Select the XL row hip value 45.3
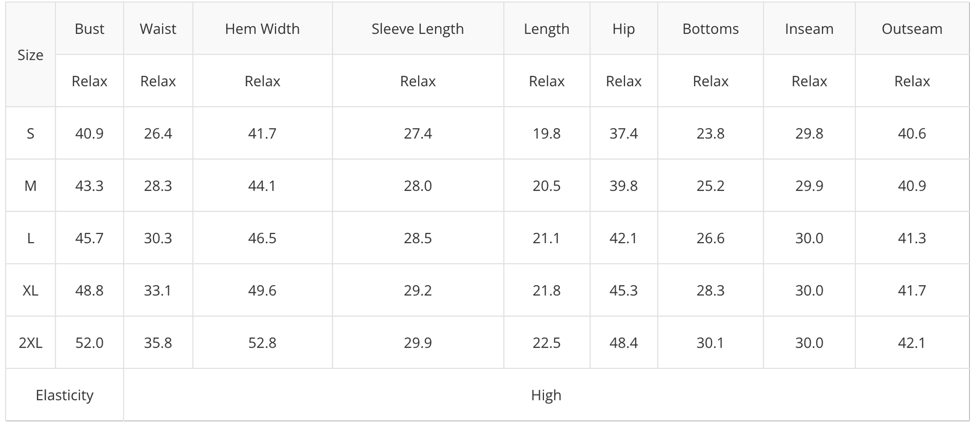 tap(623, 291)
